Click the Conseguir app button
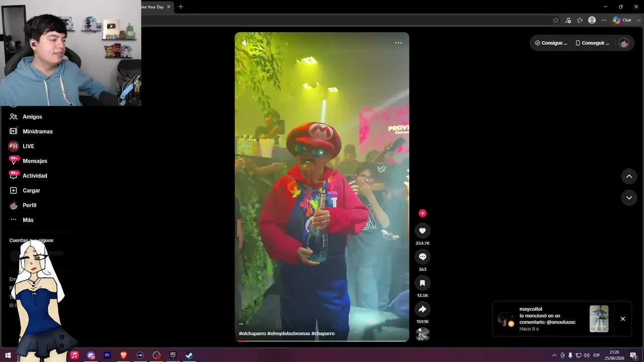Image resolution: width=644 pixels, height=362 pixels. [x=592, y=43]
